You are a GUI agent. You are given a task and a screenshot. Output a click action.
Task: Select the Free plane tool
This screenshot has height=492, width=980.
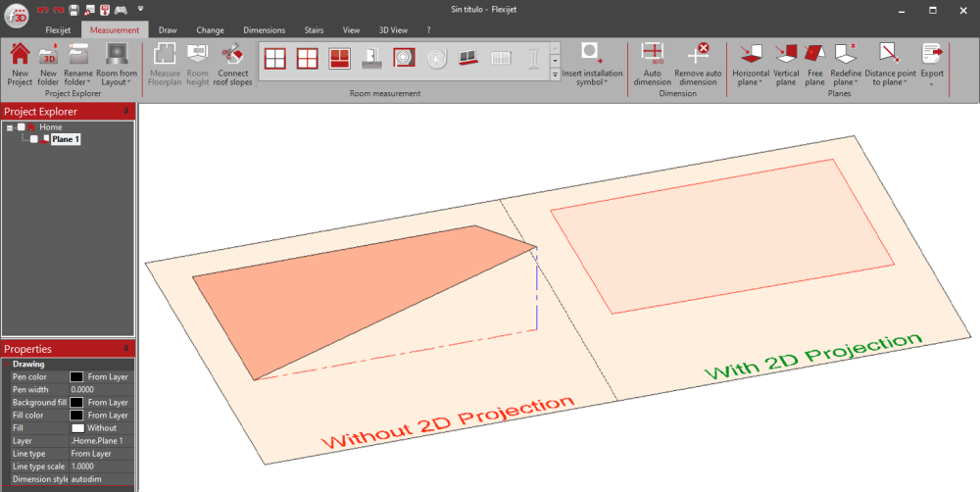tap(814, 65)
